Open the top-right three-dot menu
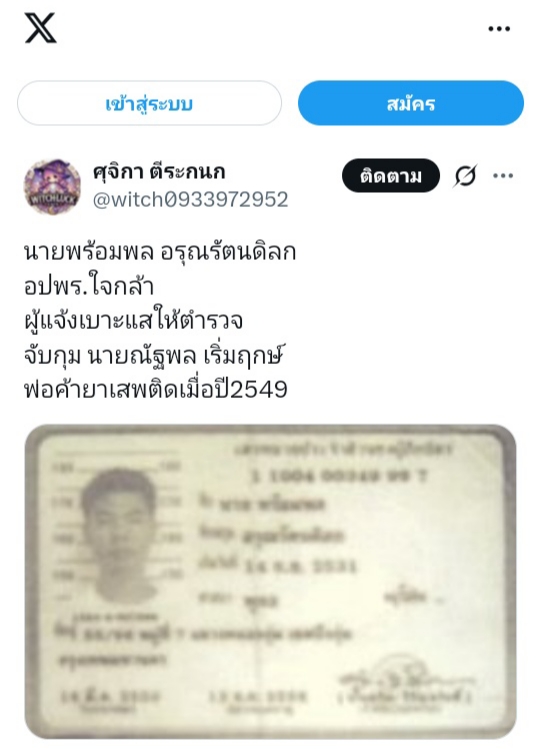 pyautogui.click(x=499, y=29)
